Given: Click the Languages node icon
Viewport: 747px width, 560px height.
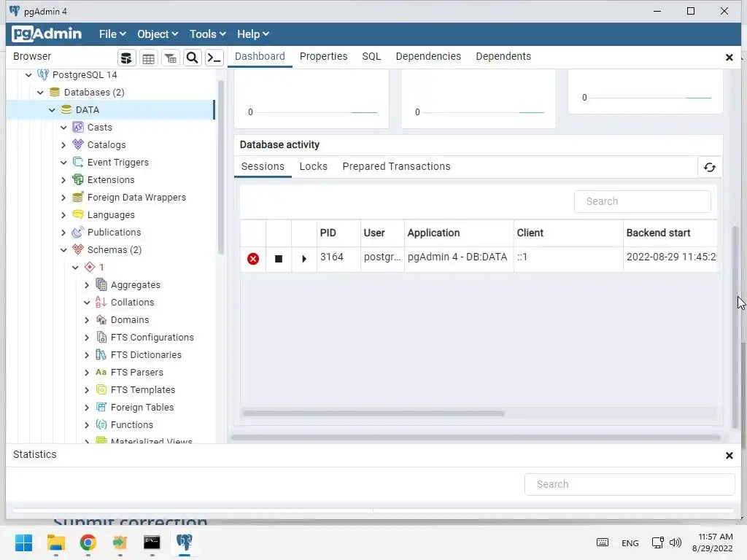Looking at the screenshot, I should pyautogui.click(x=77, y=214).
